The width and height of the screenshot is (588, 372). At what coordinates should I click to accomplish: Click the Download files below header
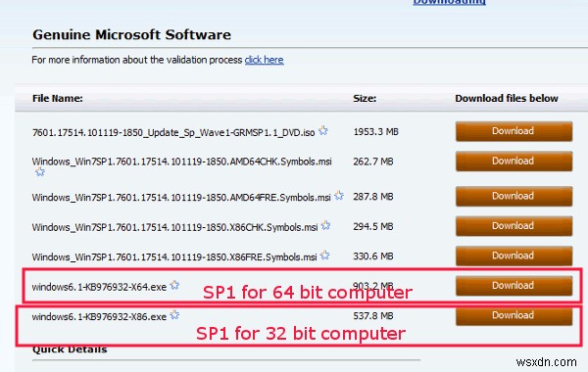[507, 99]
